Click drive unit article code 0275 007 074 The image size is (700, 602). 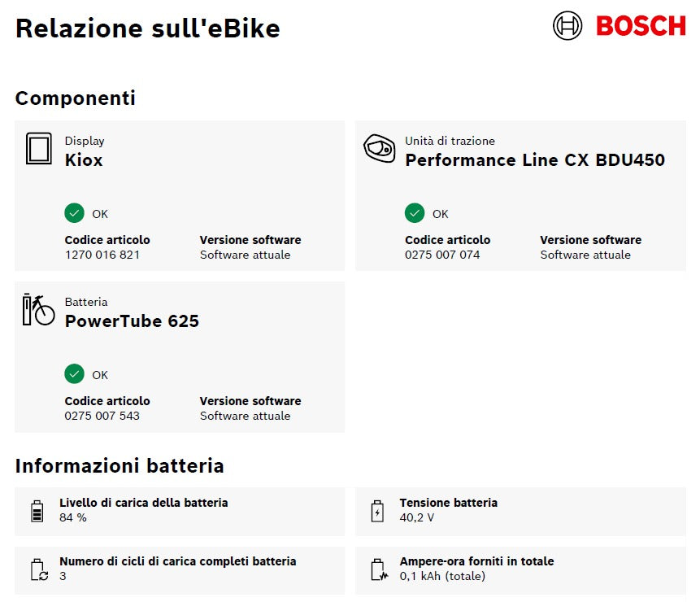pyautogui.click(x=442, y=255)
